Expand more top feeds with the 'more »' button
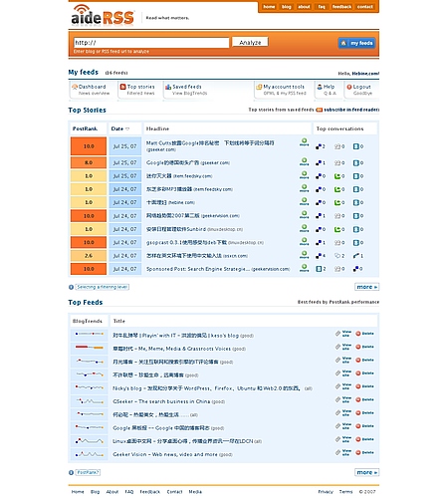The width and height of the screenshot is (448, 498). pyautogui.click(x=366, y=472)
